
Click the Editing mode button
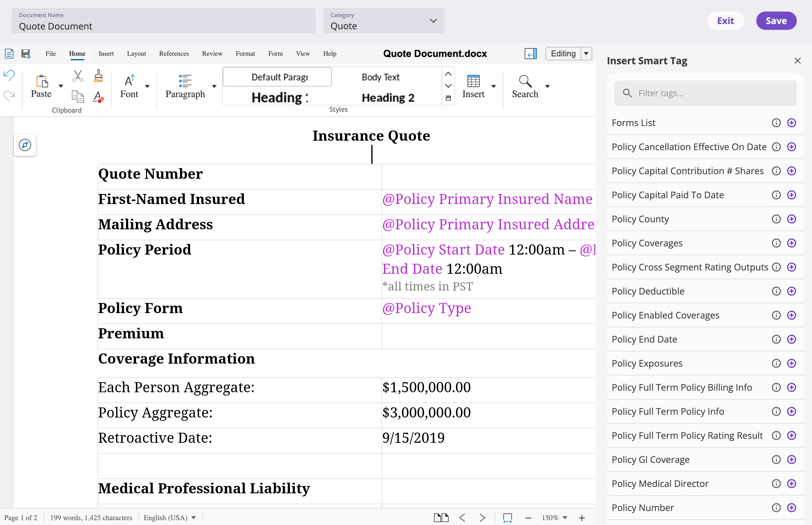(563, 54)
